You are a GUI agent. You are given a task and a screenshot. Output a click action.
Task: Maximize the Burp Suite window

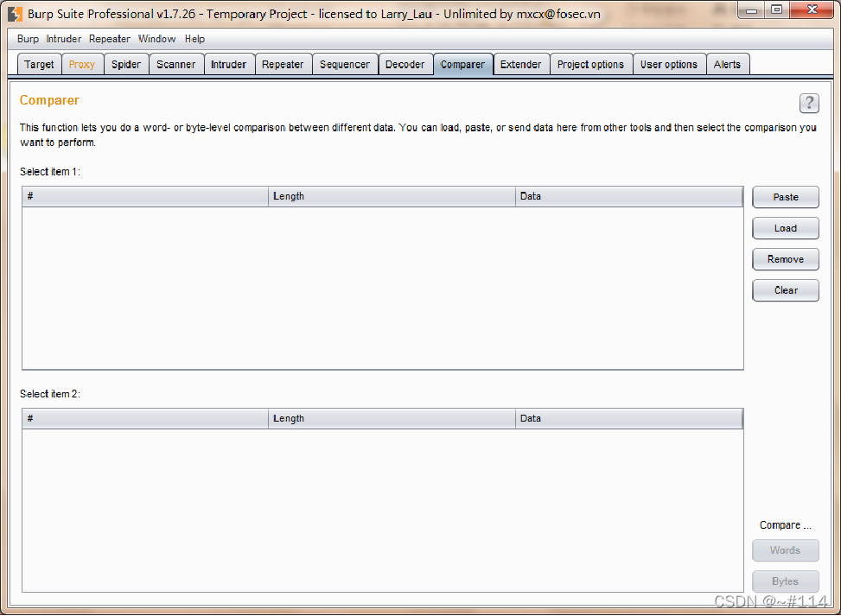tap(776, 10)
